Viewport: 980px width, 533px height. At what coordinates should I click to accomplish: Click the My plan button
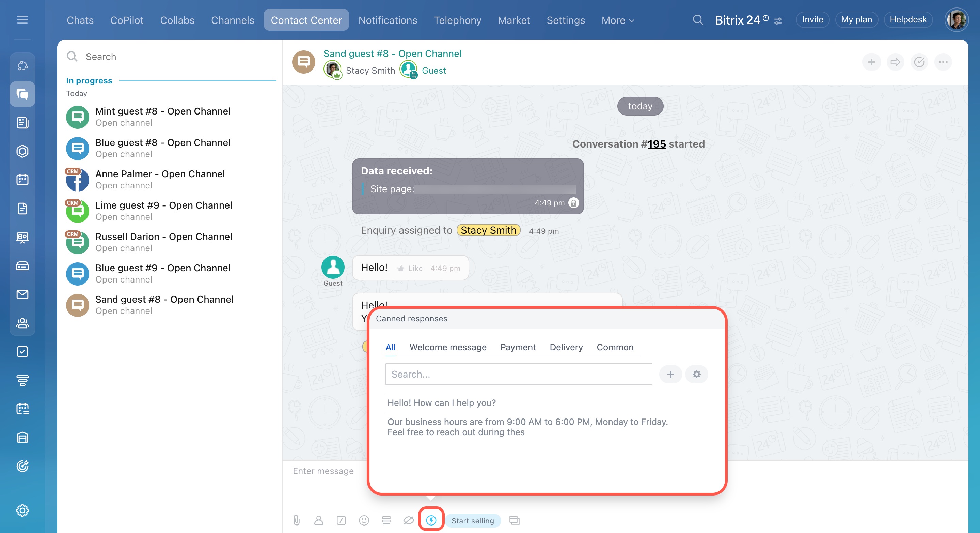click(x=856, y=20)
